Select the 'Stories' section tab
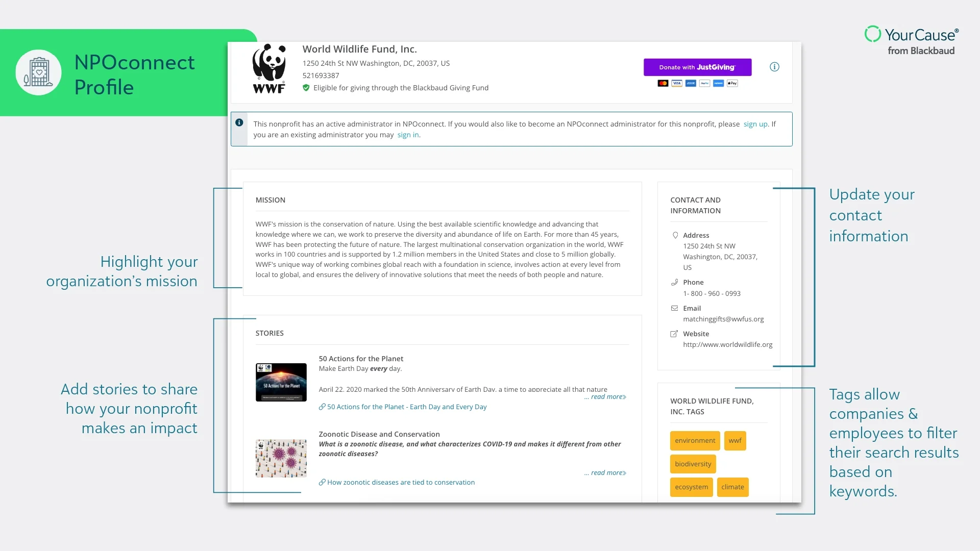 [269, 332]
